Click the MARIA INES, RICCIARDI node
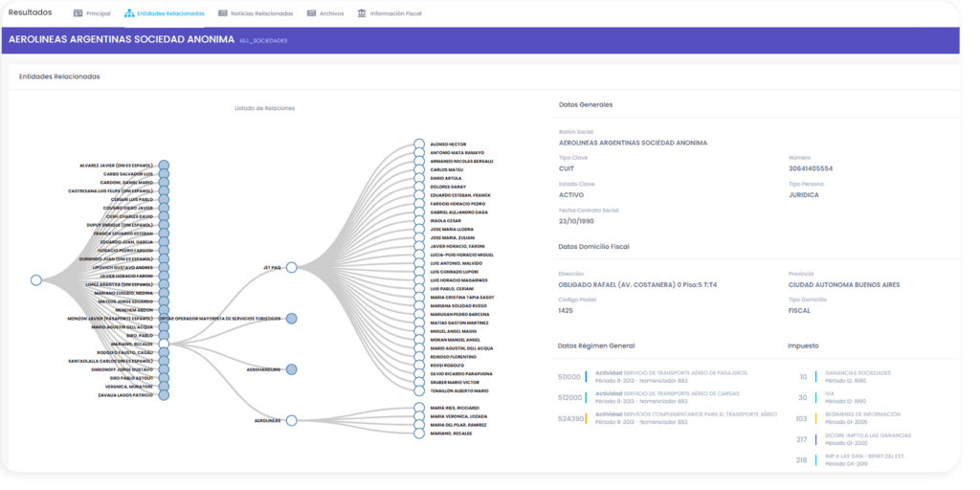The width and height of the screenshot is (980, 490). [419, 408]
